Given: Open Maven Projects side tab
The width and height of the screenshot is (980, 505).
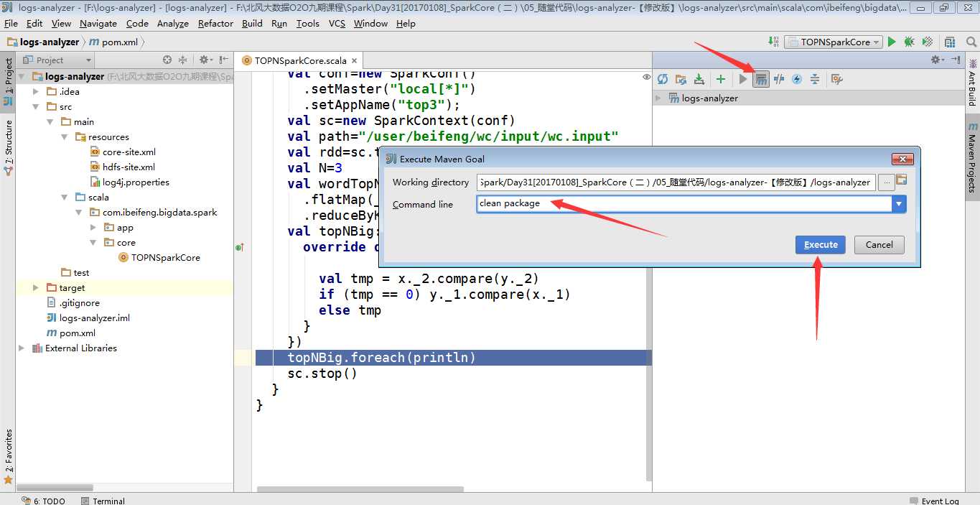Looking at the screenshot, I should (972, 158).
